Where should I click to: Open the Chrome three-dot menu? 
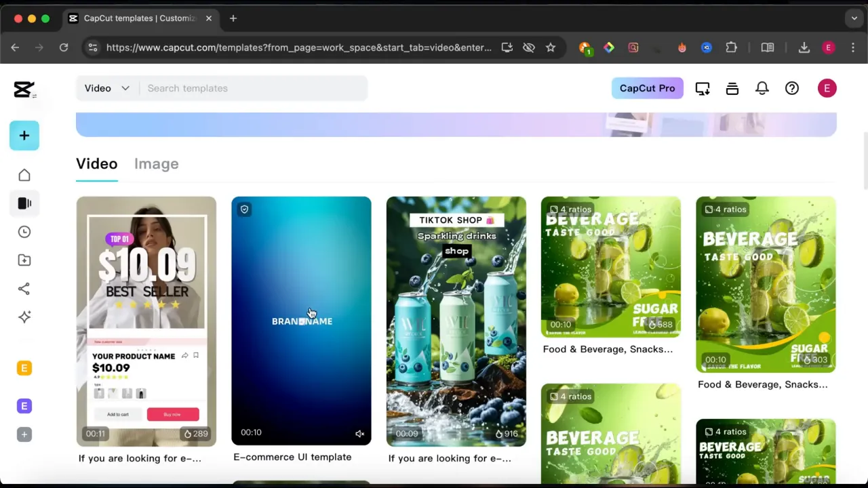tap(853, 47)
